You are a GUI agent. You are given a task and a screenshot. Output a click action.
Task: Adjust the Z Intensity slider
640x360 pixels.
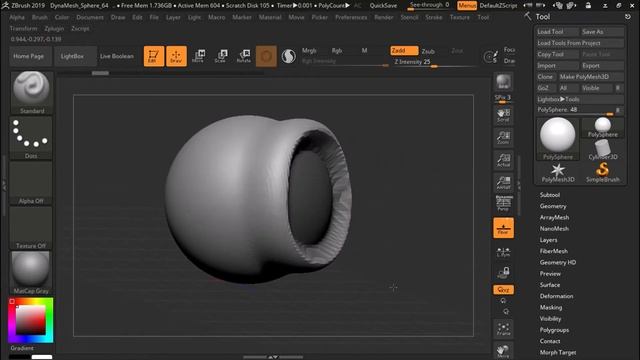(x=434, y=62)
